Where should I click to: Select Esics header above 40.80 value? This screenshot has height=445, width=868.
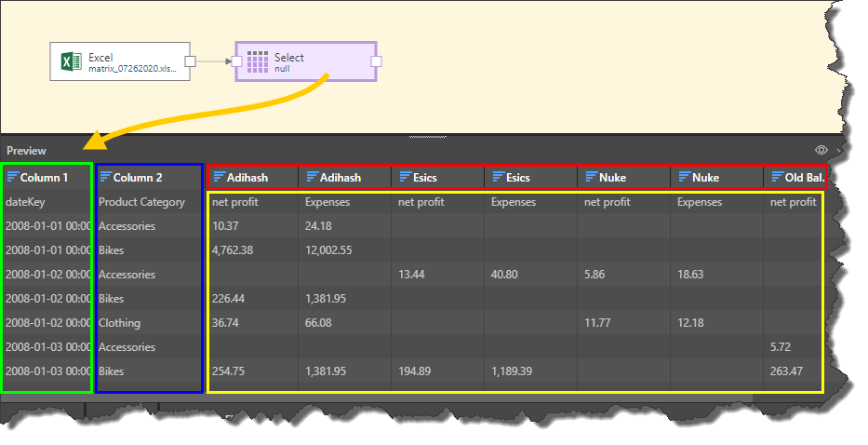click(x=518, y=177)
